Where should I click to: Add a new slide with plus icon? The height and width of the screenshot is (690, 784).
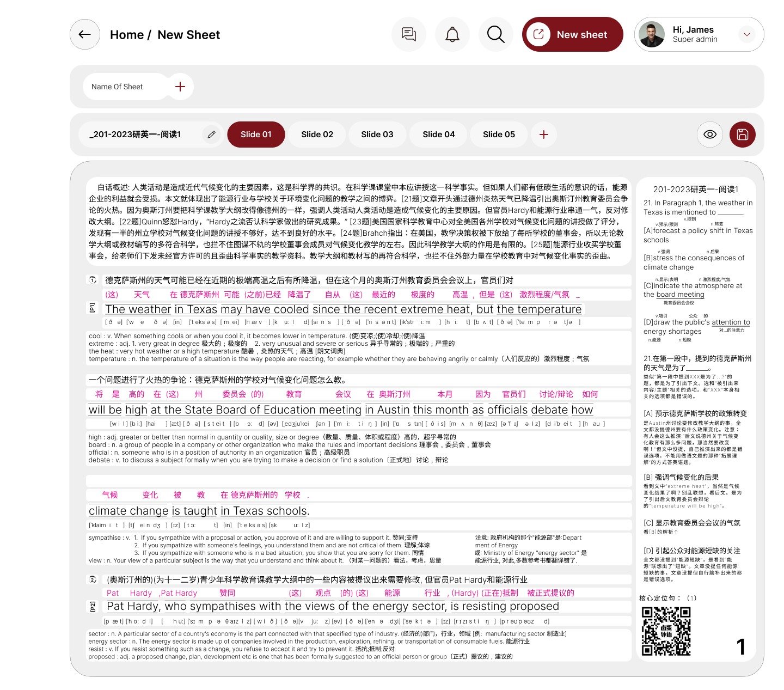click(543, 135)
